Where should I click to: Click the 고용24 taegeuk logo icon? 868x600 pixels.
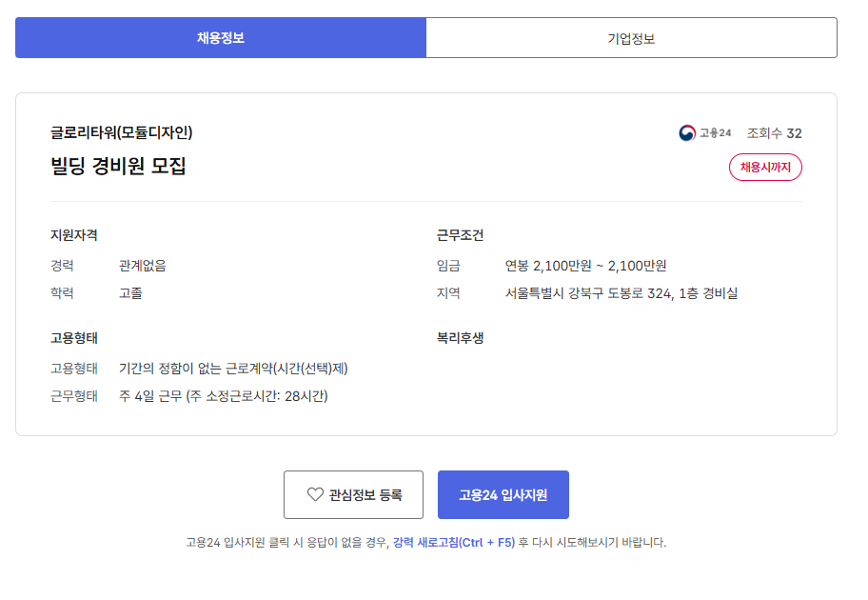coord(687,133)
